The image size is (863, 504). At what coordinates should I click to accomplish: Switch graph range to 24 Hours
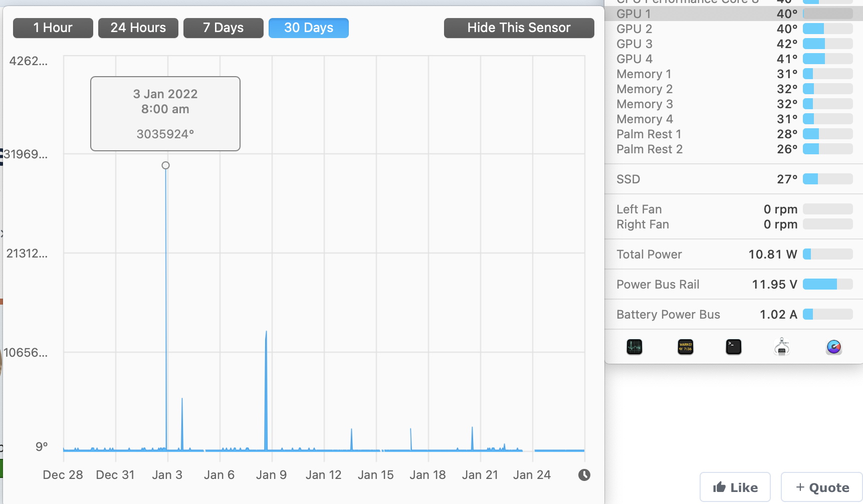(x=138, y=28)
